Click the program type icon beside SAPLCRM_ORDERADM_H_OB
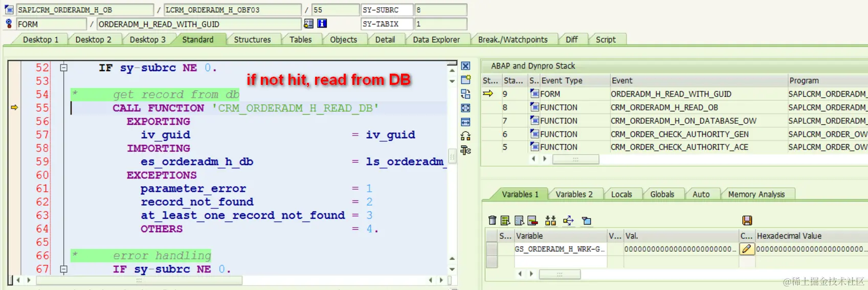 9,10
